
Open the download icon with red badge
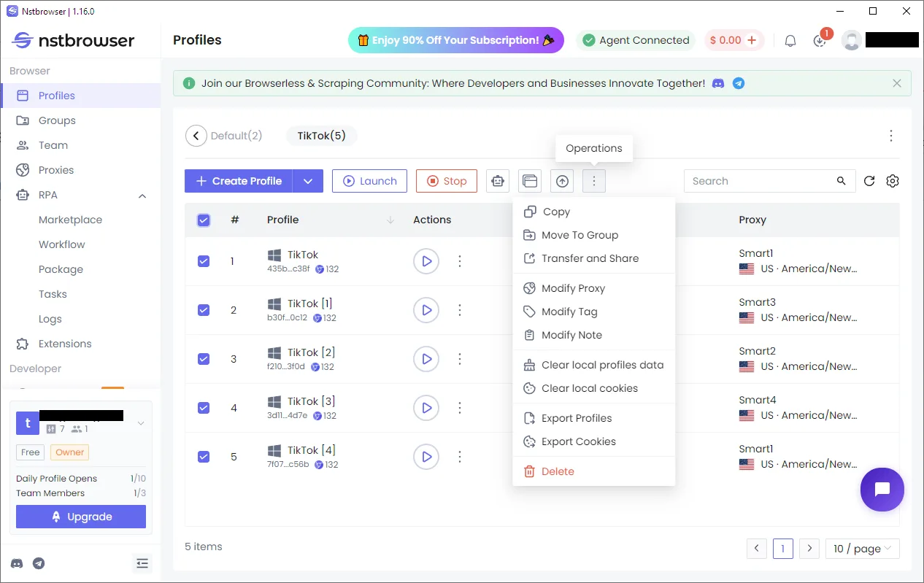(x=820, y=41)
